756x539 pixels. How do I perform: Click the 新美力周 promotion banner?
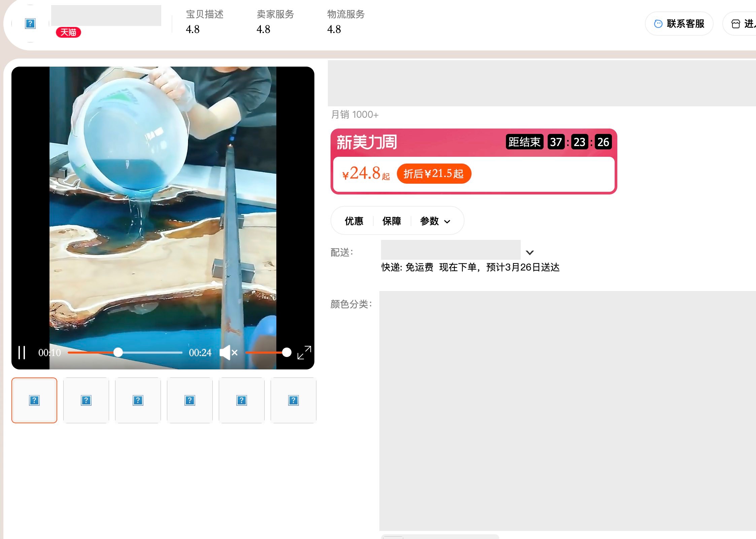tap(367, 142)
